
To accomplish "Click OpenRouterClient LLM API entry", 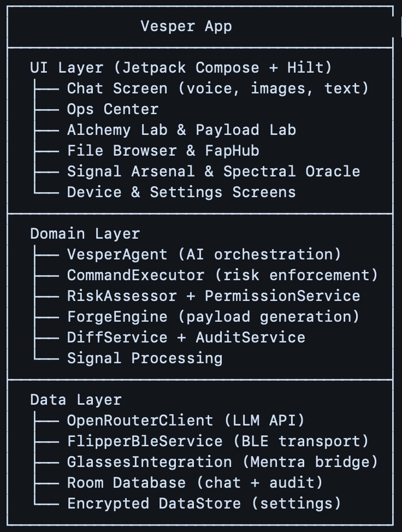I will click(x=186, y=421).
